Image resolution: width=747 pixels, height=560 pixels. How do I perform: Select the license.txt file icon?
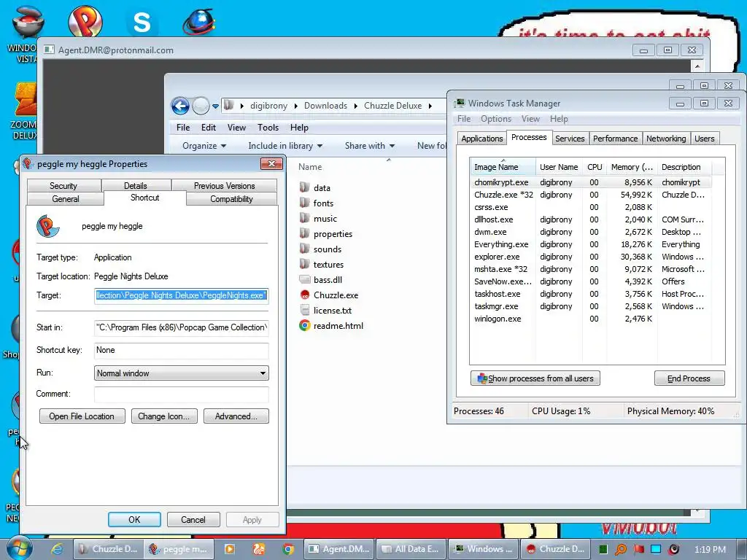(305, 310)
